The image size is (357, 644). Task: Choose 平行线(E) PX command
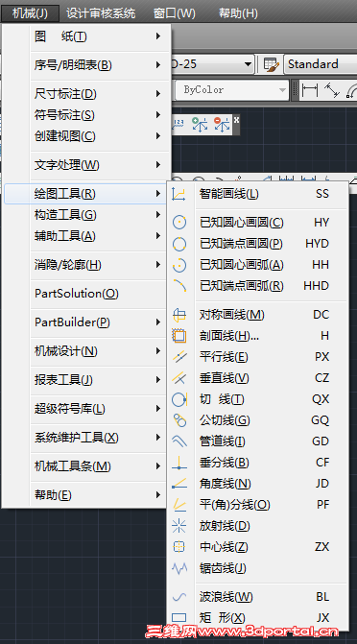[x=258, y=357]
